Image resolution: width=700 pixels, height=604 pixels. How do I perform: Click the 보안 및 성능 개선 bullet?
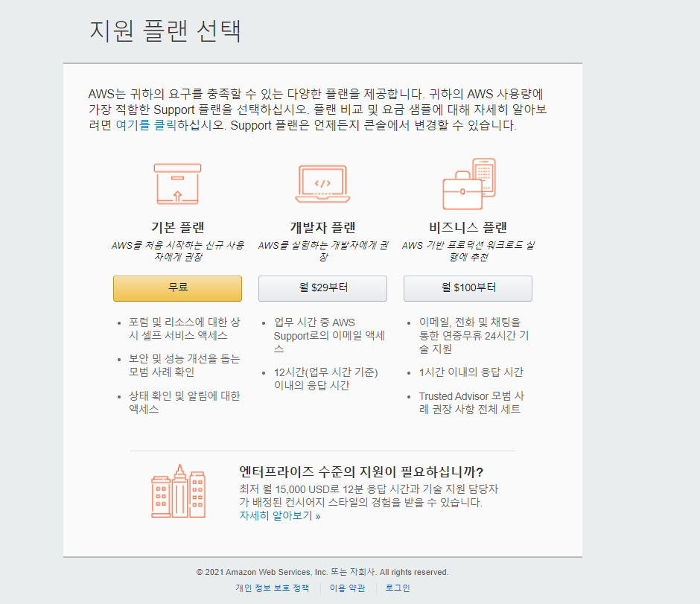click(185, 365)
